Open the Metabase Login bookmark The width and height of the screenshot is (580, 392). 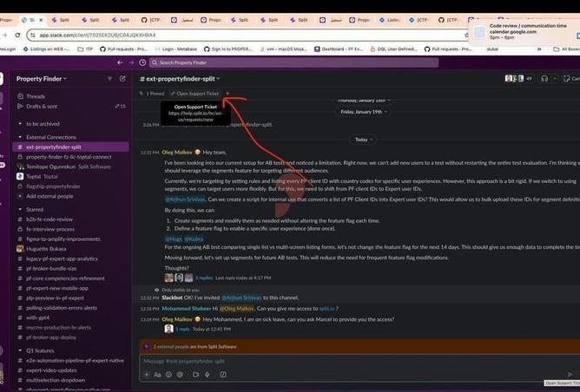tap(175, 49)
